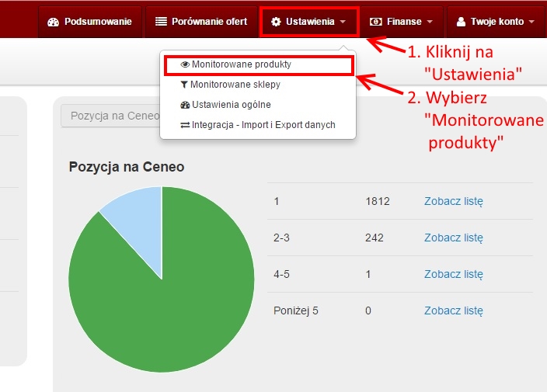Open Zobacz listę for positions 2-3
The width and height of the screenshot is (547, 392).
coord(454,238)
